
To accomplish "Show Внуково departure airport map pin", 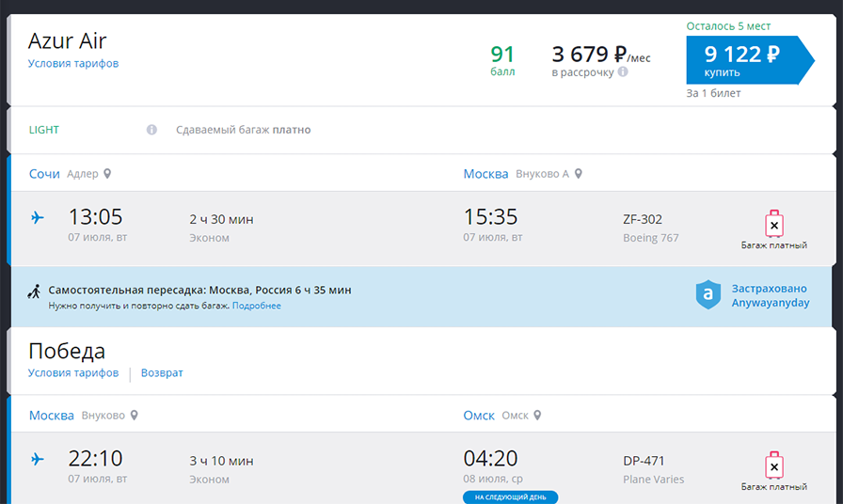I will point(135,416).
